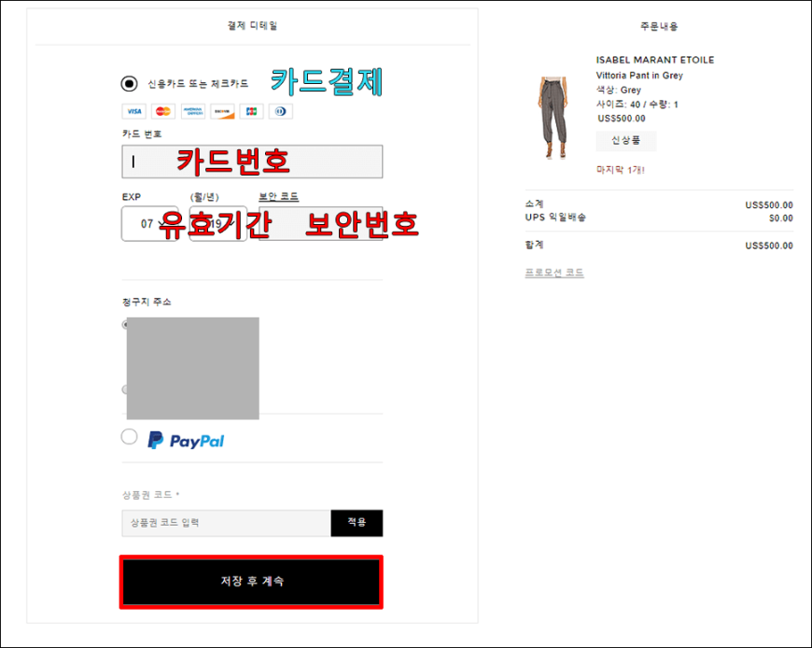
Task: Click the Vittoria Pant product thumbnail
Action: [555, 118]
